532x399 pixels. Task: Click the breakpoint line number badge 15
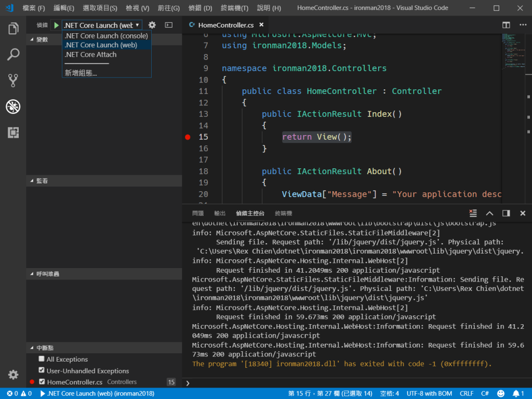tap(171, 382)
